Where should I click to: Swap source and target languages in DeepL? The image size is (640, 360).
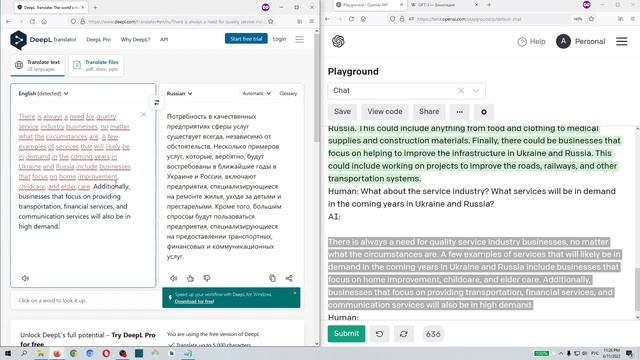[x=157, y=102]
